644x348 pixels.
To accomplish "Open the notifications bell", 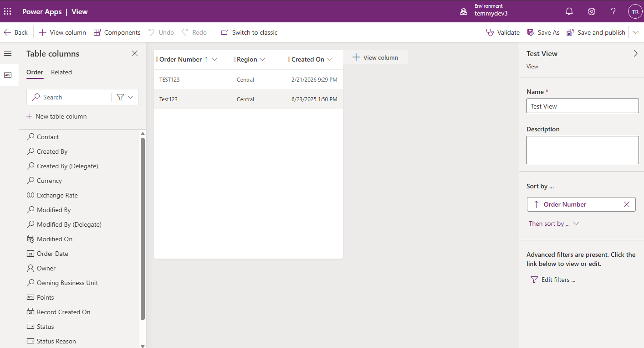I will click(569, 11).
